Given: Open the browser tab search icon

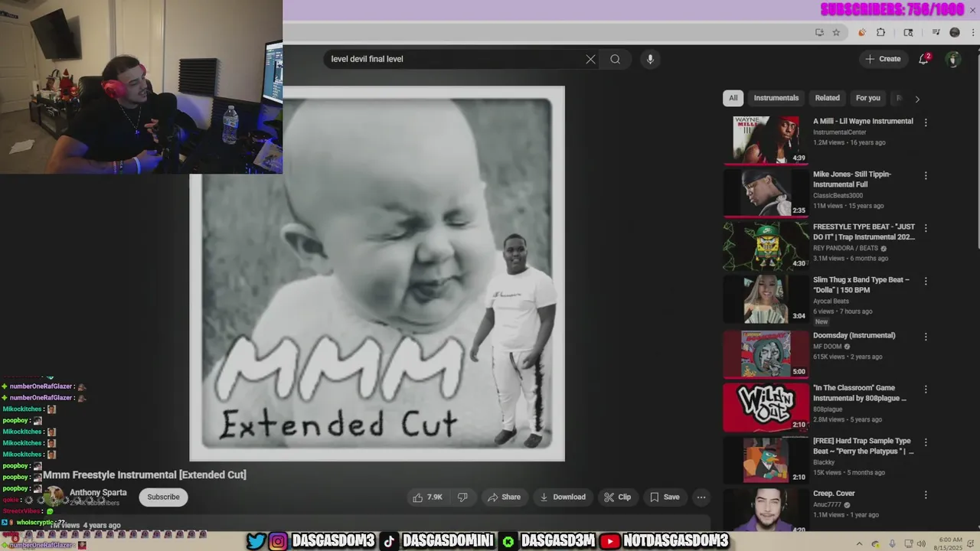Looking at the screenshot, I should pos(908,32).
